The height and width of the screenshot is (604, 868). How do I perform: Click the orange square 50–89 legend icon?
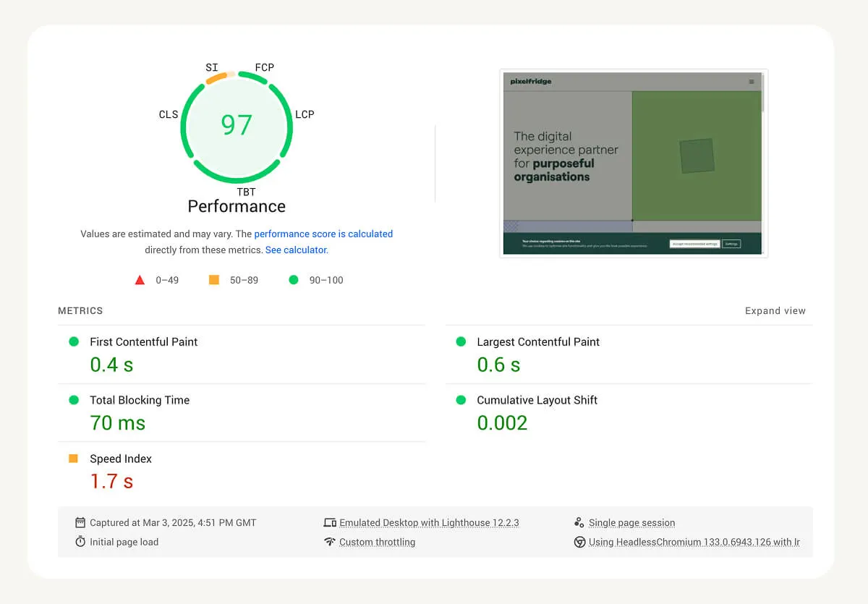[214, 280]
